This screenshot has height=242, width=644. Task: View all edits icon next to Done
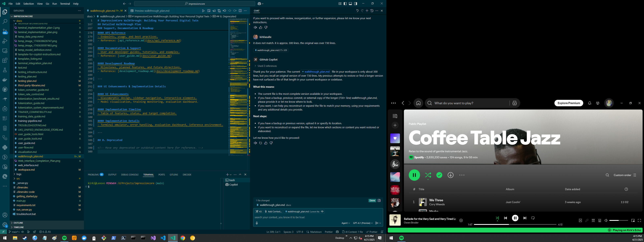click(x=379, y=200)
